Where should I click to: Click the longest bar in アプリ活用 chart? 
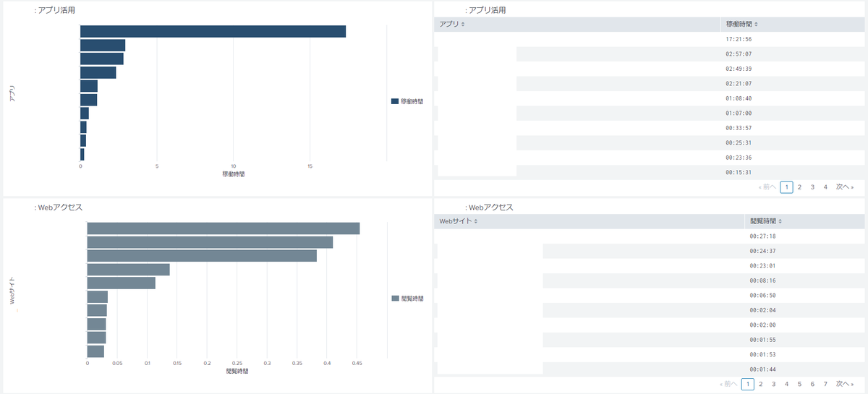pyautogui.click(x=213, y=31)
